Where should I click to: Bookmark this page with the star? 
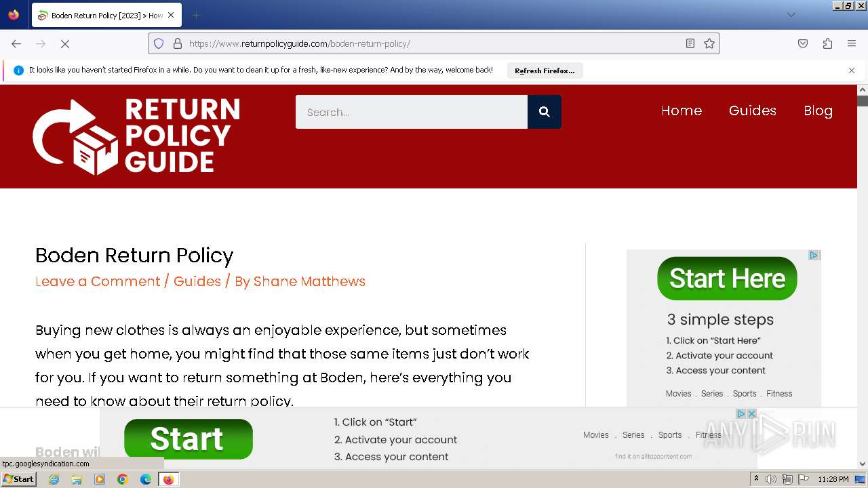[x=709, y=43]
